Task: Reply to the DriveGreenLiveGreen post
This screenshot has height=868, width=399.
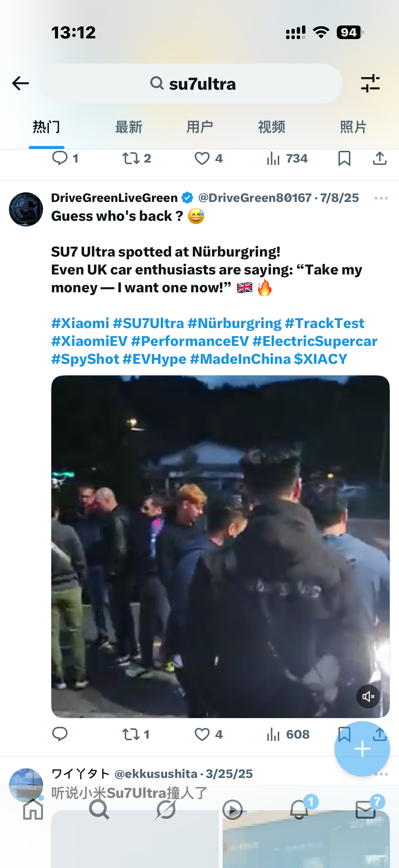Action: pos(60,734)
